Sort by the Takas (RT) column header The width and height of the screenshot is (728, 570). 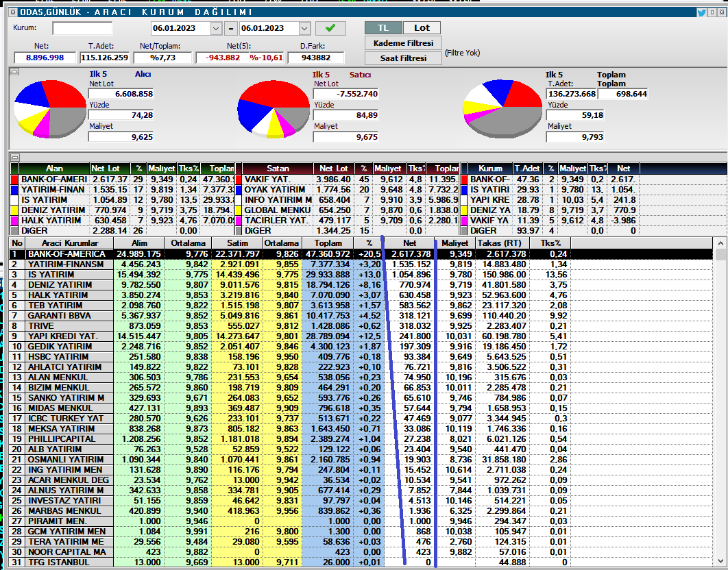pyautogui.click(x=502, y=243)
